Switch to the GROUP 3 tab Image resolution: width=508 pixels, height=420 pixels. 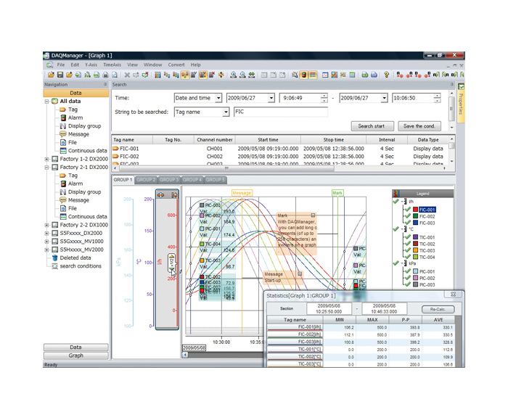pos(169,179)
